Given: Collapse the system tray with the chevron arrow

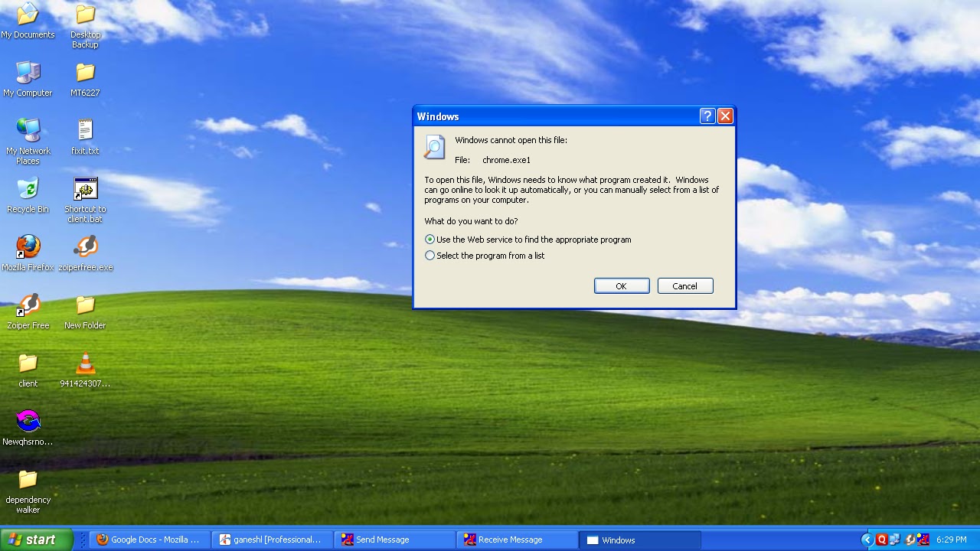Looking at the screenshot, I should 868,540.
